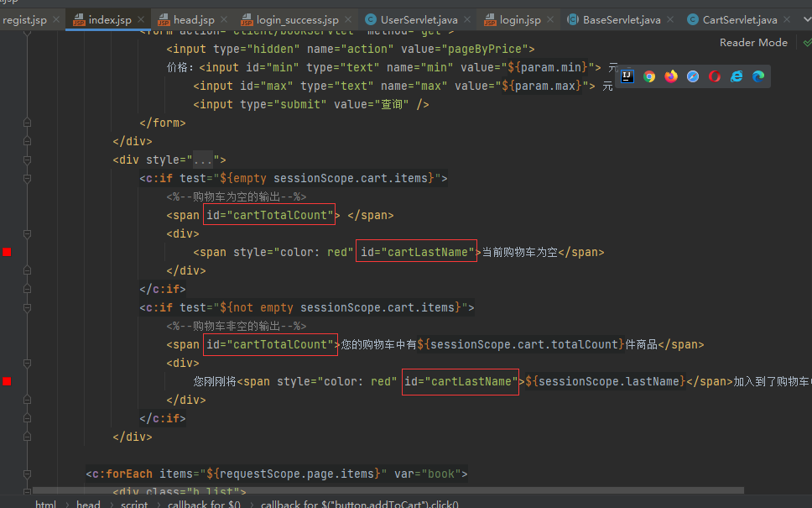This screenshot has width=812, height=508.
Task: Expand folded div style="..." region
Action: click(27, 160)
